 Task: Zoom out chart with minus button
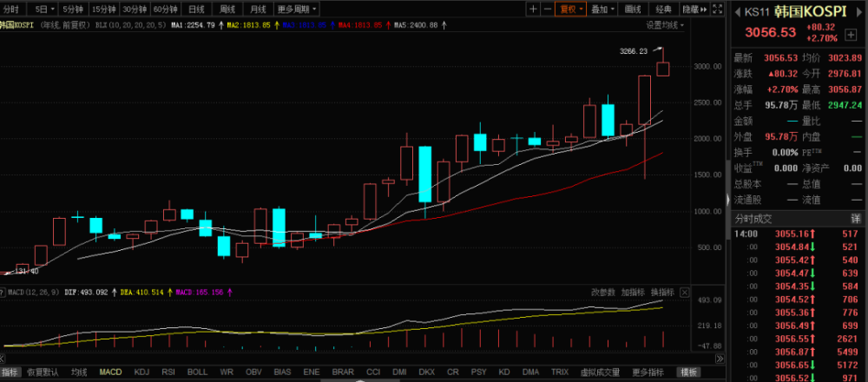coord(548,10)
